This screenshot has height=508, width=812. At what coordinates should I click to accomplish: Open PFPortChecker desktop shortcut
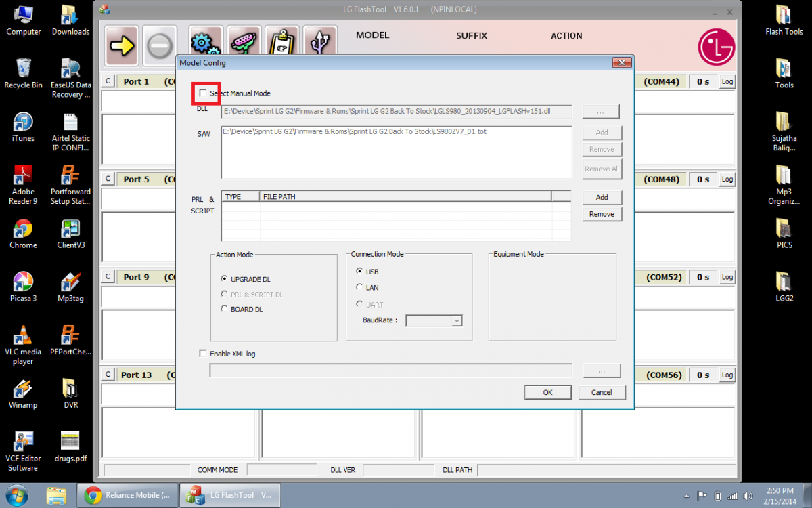[x=70, y=340]
